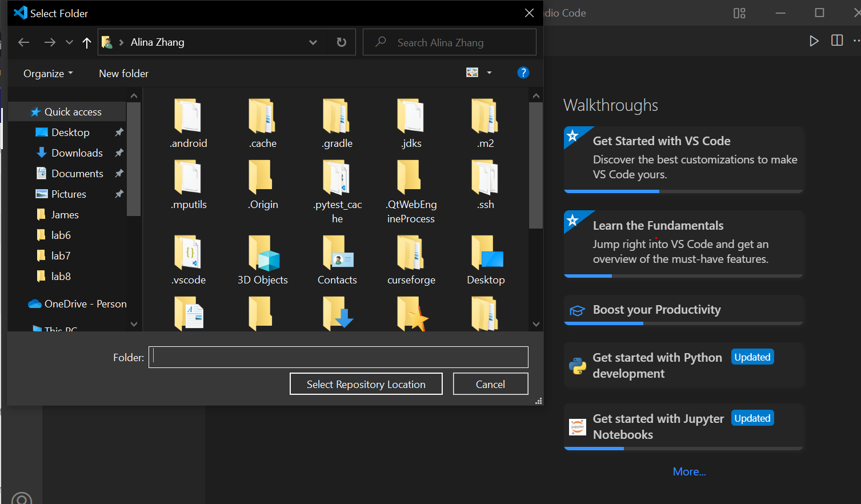This screenshot has width=861, height=504.
Task: Select the 3D Objects folder
Action: (x=263, y=260)
